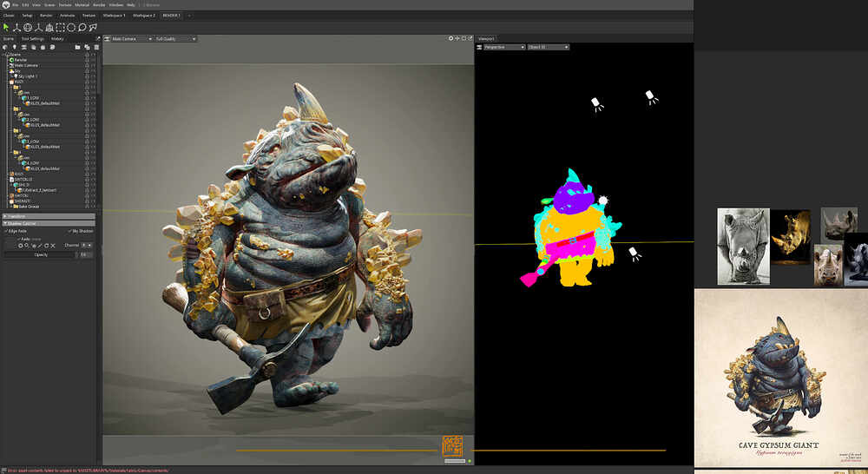The image size is (868, 474).
Task: Click the building-shaped tool icon in toolbar
Action: point(49,27)
